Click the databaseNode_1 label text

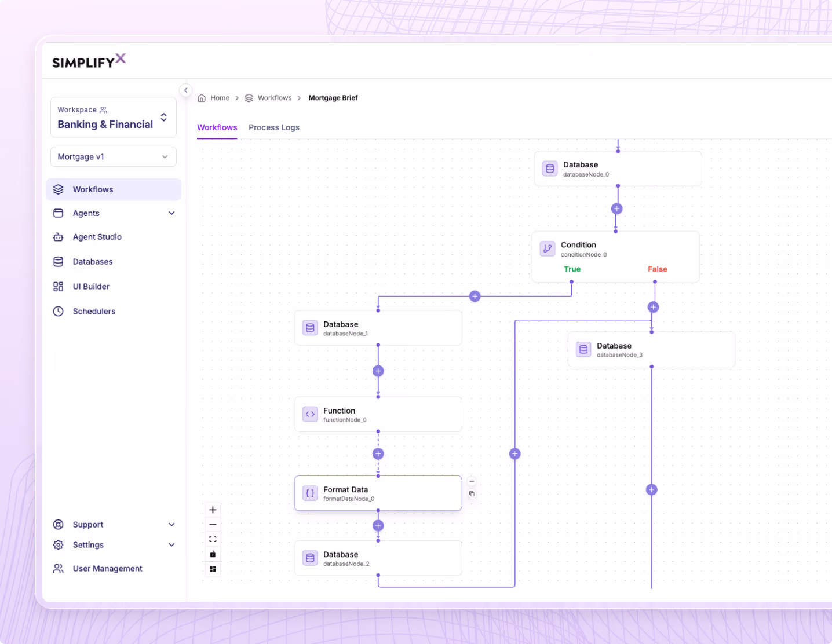pyautogui.click(x=345, y=334)
